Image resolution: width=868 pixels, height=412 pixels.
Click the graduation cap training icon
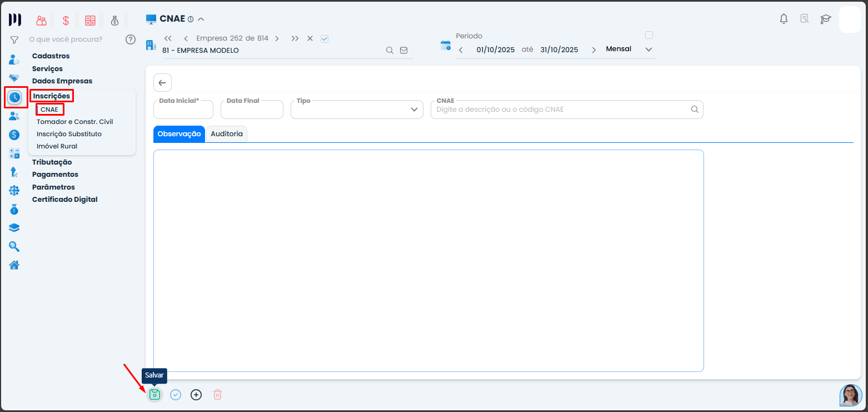pos(826,19)
